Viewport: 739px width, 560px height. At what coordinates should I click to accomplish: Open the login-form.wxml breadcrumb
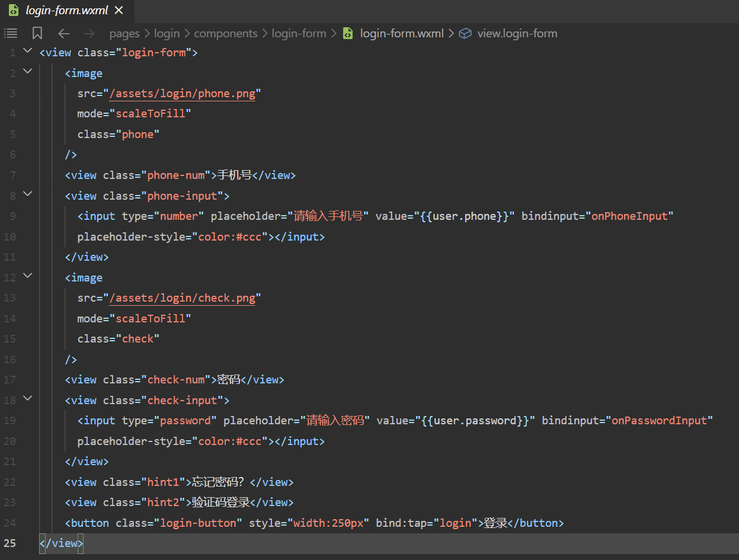(402, 33)
